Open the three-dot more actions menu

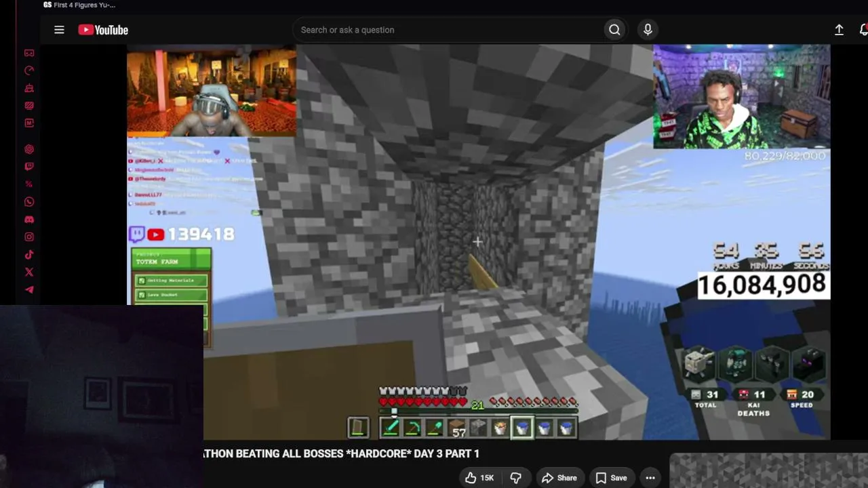(x=650, y=478)
